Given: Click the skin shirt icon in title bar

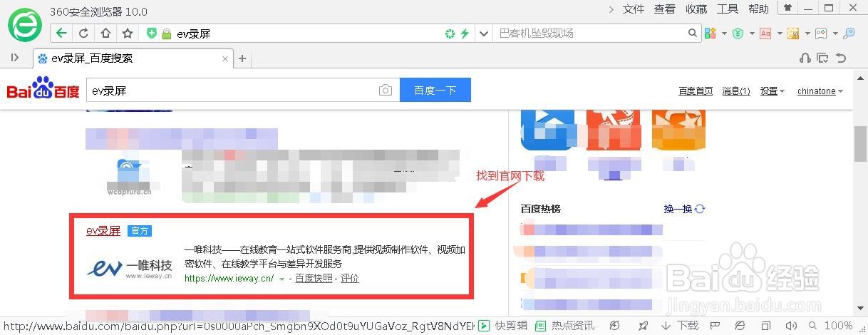Looking at the screenshot, I should point(787,9).
